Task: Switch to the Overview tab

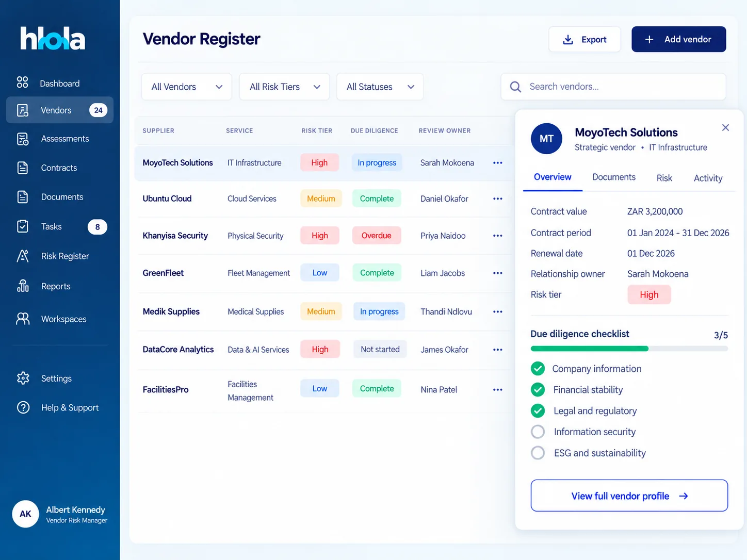Action: point(553,177)
